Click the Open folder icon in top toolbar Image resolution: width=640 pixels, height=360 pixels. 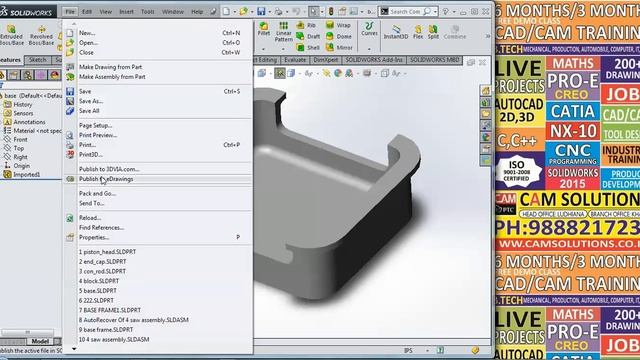click(244, 11)
